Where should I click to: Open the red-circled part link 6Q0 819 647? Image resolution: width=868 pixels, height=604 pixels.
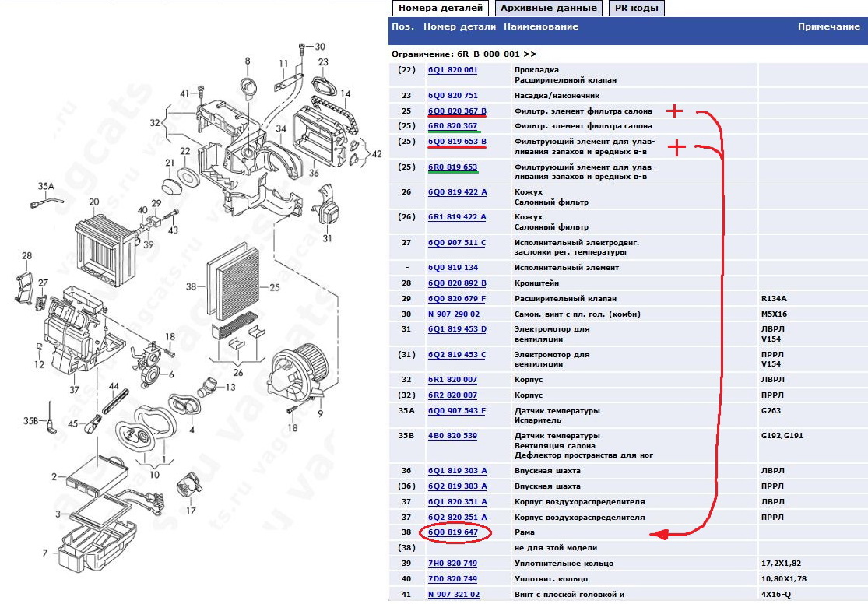[x=453, y=532]
